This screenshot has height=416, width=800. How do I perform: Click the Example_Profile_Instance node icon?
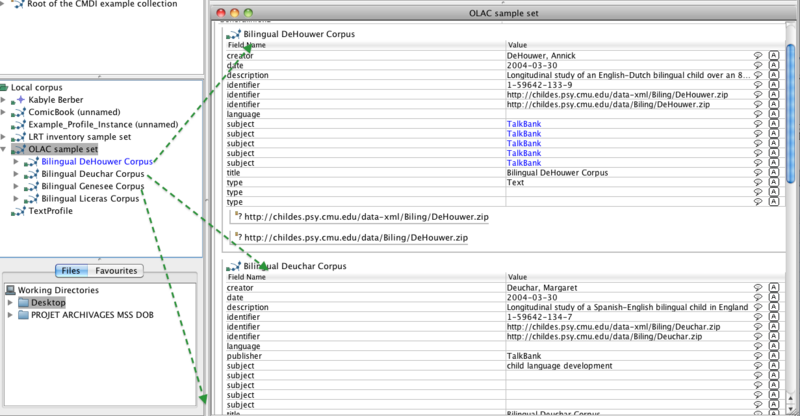[x=18, y=125]
